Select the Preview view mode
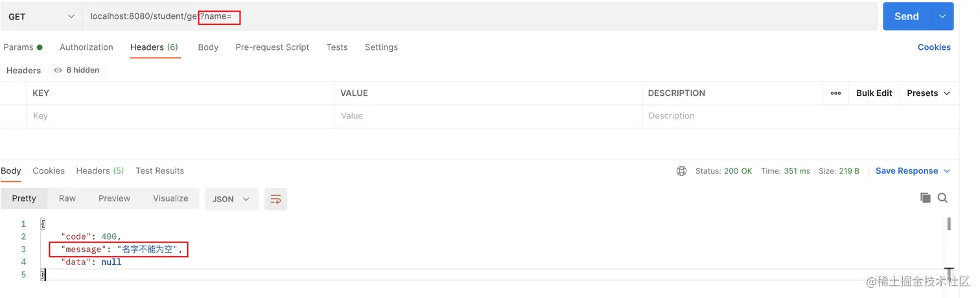980x298 pixels. point(114,199)
